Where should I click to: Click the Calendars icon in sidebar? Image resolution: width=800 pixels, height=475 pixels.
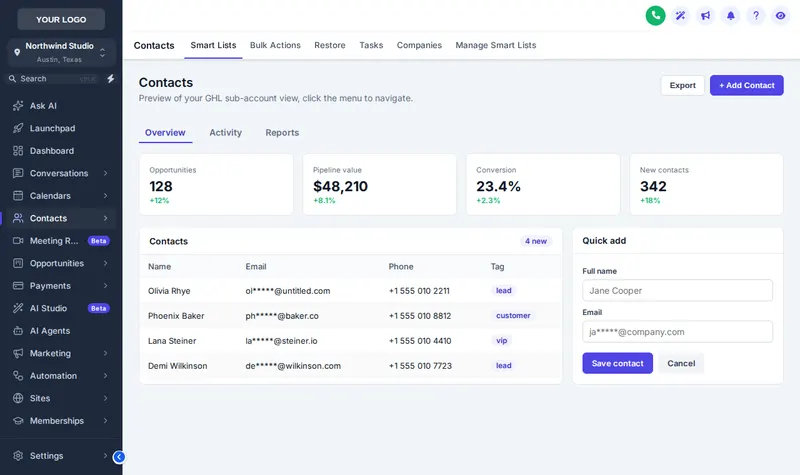(18, 195)
